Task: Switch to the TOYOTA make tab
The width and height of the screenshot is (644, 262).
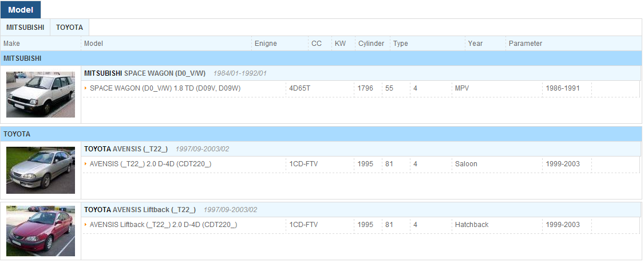Action: [69, 28]
